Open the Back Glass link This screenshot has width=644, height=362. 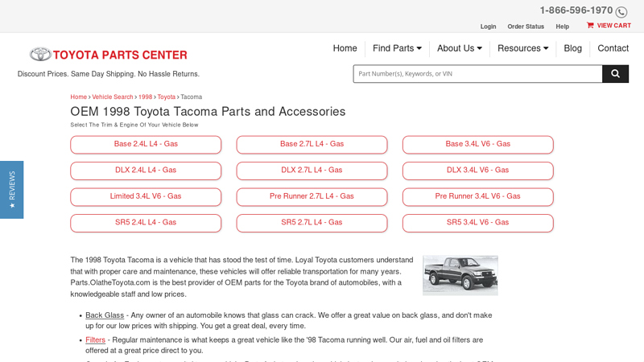(x=105, y=315)
